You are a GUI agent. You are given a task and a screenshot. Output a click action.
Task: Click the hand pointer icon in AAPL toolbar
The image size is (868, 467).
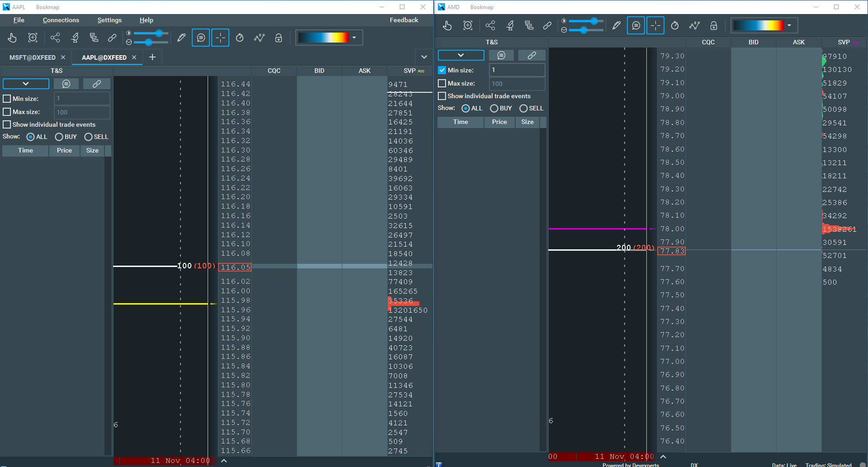click(12, 38)
